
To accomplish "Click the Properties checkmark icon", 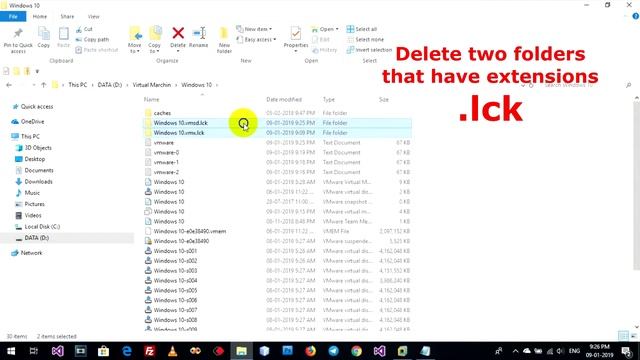I will click(x=296, y=33).
